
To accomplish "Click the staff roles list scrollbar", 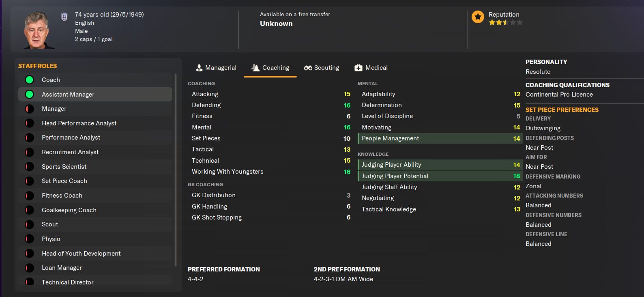I will click(x=176, y=170).
